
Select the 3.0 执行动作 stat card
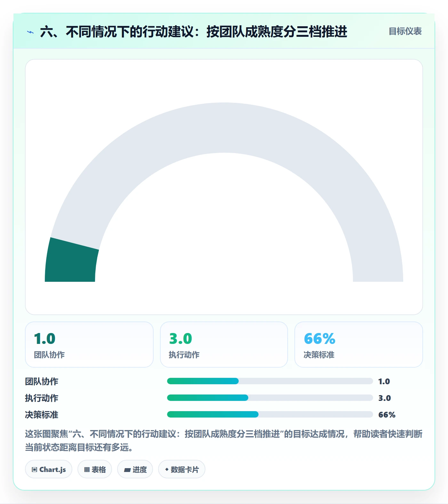tap(224, 345)
